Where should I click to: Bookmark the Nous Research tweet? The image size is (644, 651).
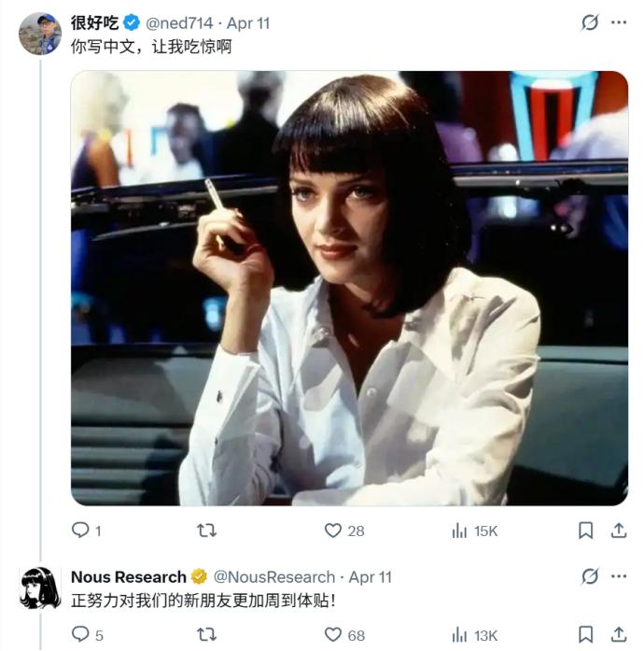click(x=585, y=635)
